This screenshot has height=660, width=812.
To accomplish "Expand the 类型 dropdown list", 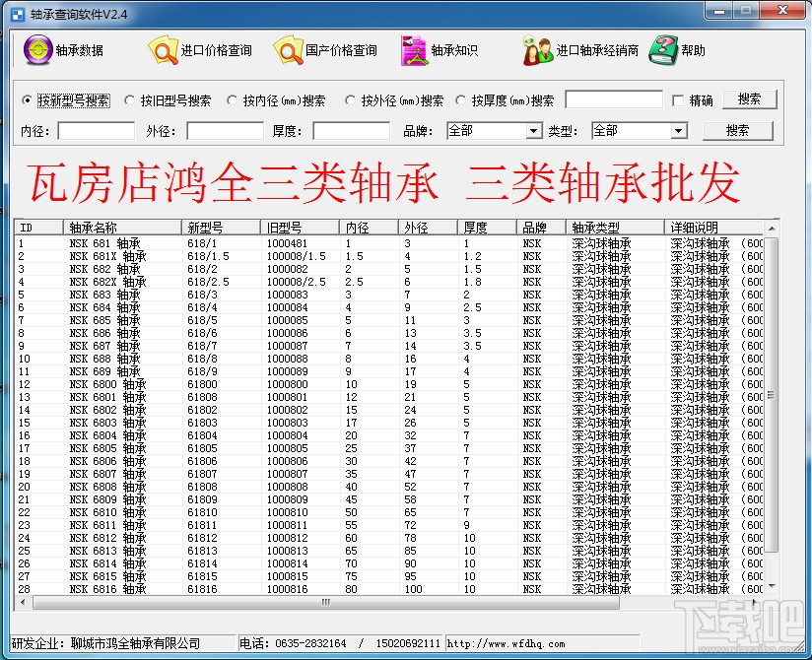I will click(678, 131).
